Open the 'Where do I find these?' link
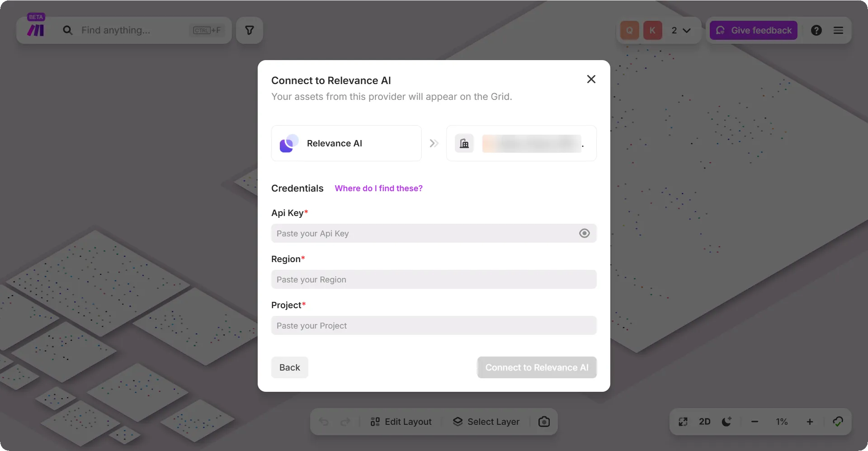This screenshot has width=868, height=451. coord(379,188)
